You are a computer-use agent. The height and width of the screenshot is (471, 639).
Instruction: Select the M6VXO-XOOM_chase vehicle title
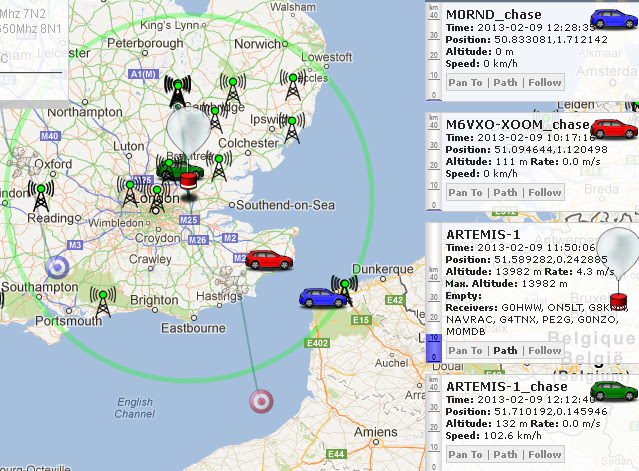518,125
